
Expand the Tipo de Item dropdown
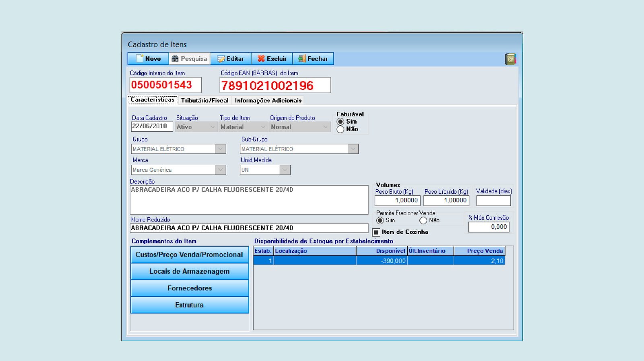[x=243, y=127]
